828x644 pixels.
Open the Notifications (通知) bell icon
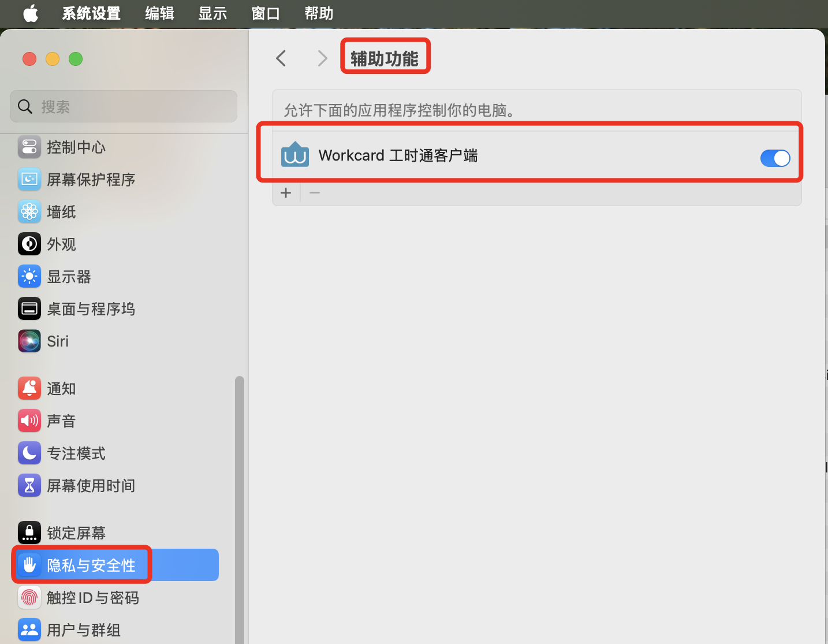pyautogui.click(x=29, y=388)
